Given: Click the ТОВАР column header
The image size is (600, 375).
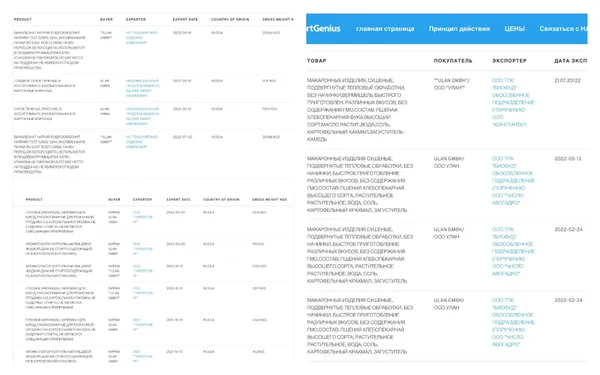Looking at the screenshot, I should tap(316, 60).
